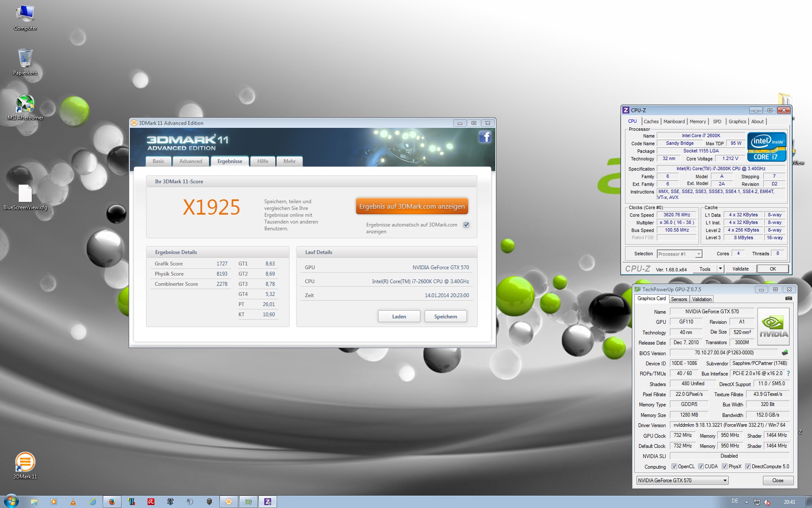Click Firefox icon in taskbar
Screen dimensions: 812x508
coord(112,502)
